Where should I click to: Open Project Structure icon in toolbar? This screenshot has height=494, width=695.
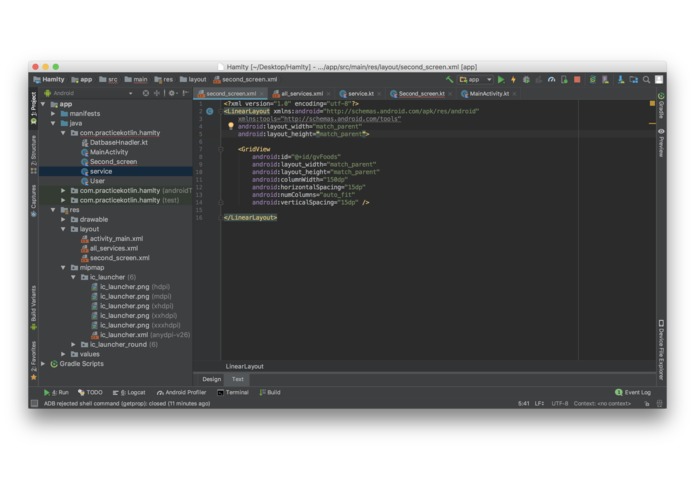point(634,79)
